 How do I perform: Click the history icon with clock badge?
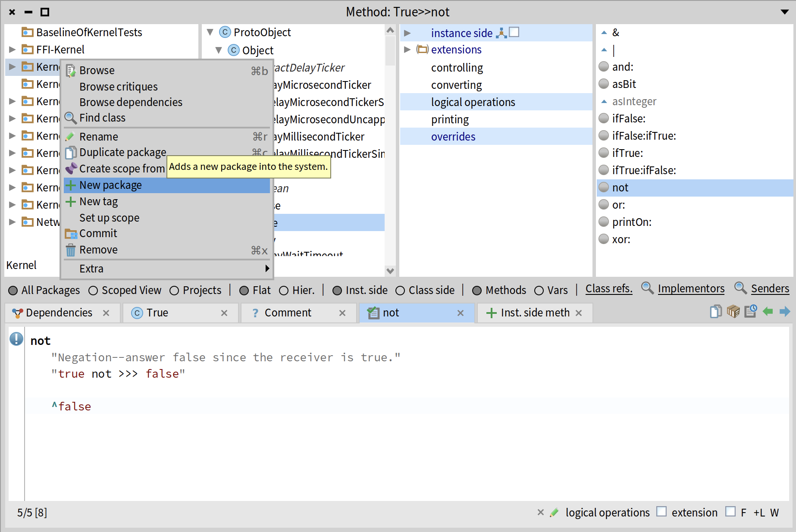click(x=751, y=311)
